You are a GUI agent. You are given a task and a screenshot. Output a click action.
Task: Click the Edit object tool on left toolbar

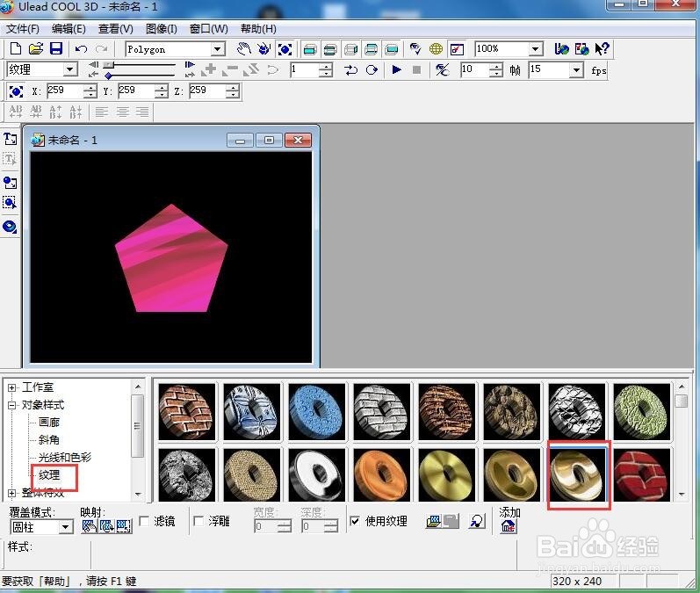pyautogui.click(x=10, y=203)
